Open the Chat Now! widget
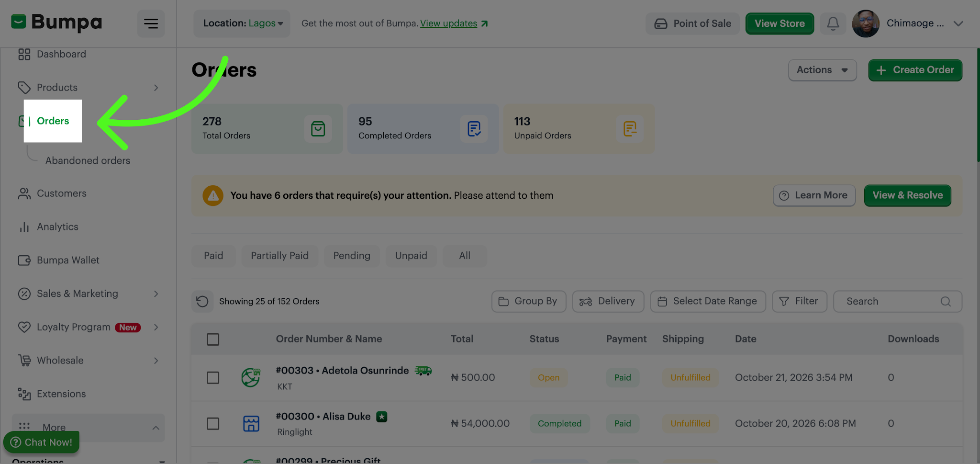 tap(42, 442)
